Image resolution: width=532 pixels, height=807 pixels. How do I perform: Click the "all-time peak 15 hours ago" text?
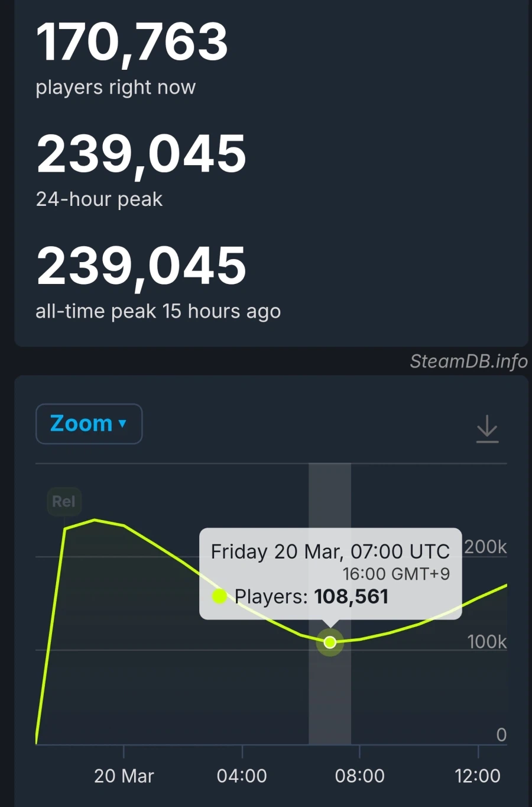(158, 311)
